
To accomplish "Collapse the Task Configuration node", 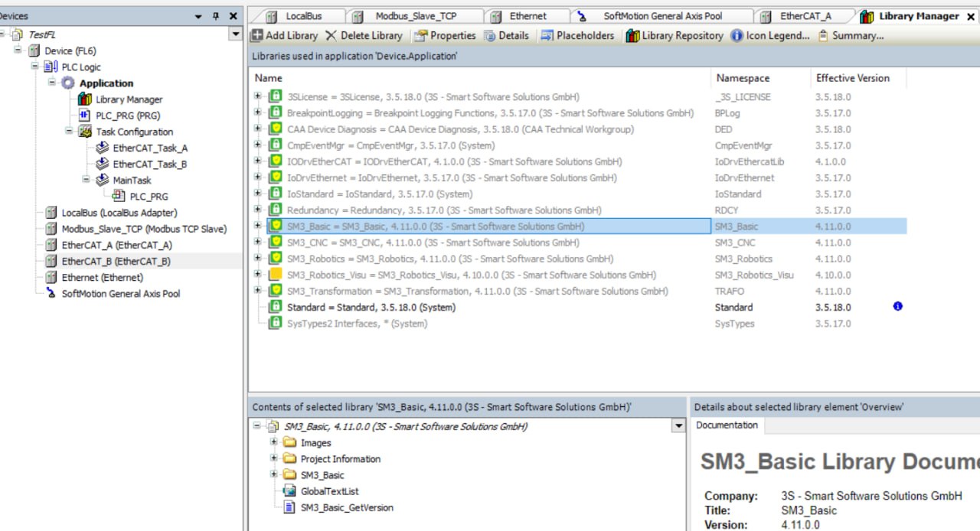I will [69, 131].
